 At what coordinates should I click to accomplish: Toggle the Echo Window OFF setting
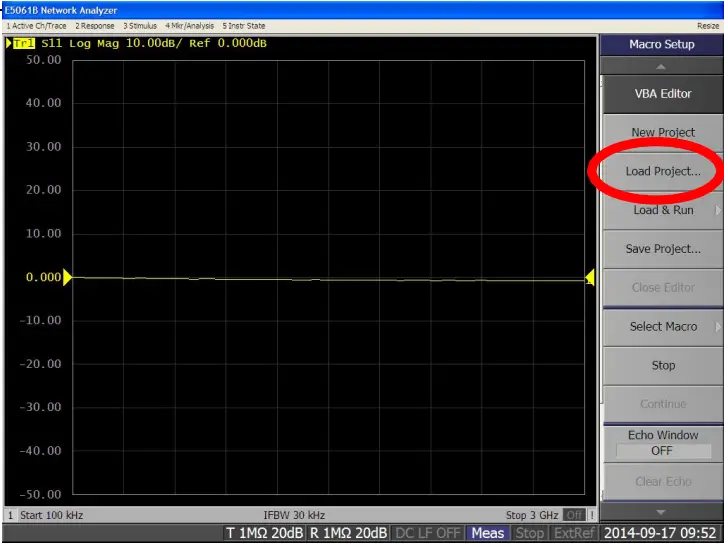point(663,443)
